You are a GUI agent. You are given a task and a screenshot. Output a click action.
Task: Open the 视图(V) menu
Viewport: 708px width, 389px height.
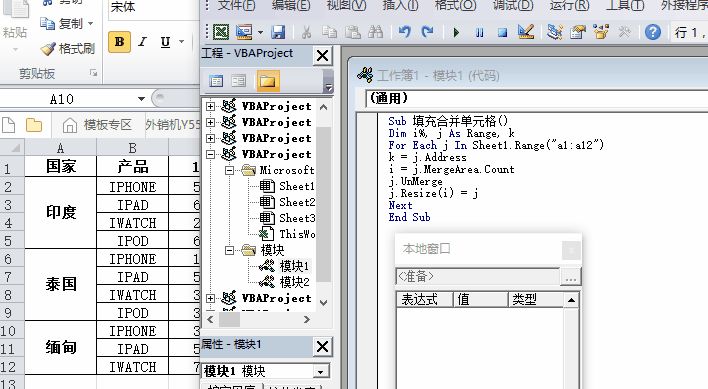(x=346, y=5)
